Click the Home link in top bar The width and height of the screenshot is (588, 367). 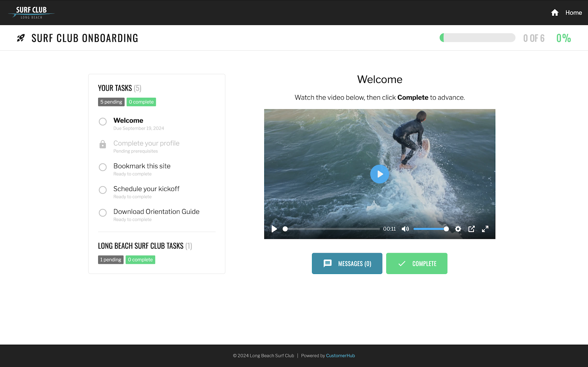[574, 13]
